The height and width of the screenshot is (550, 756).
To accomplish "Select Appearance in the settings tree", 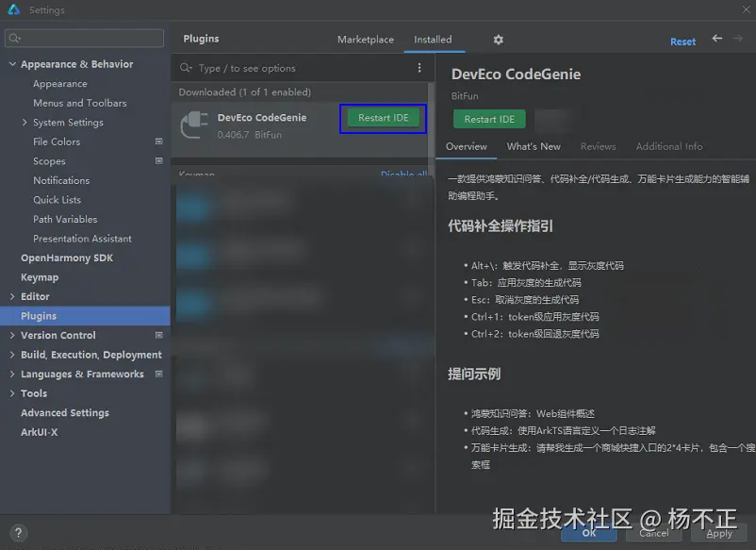I will (x=60, y=83).
